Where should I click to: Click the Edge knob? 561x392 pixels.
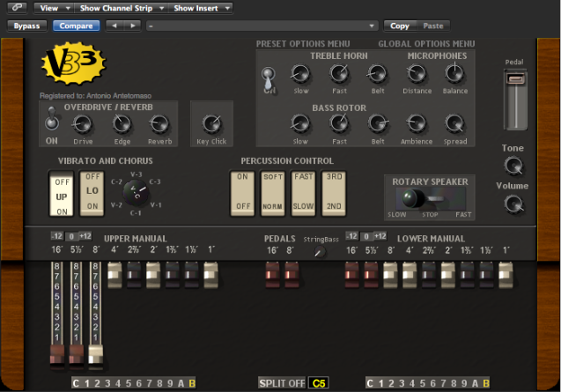click(122, 124)
